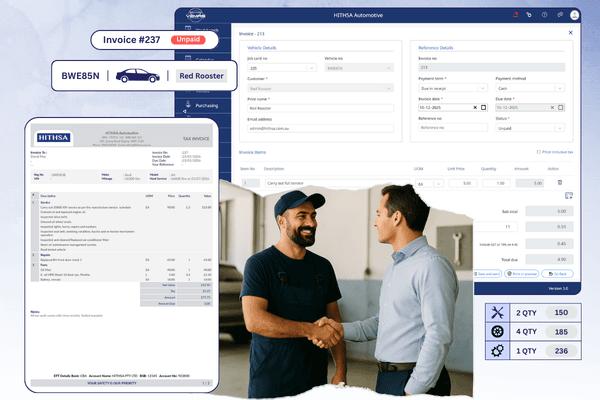Click the Total due value 4.90

click(549, 260)
